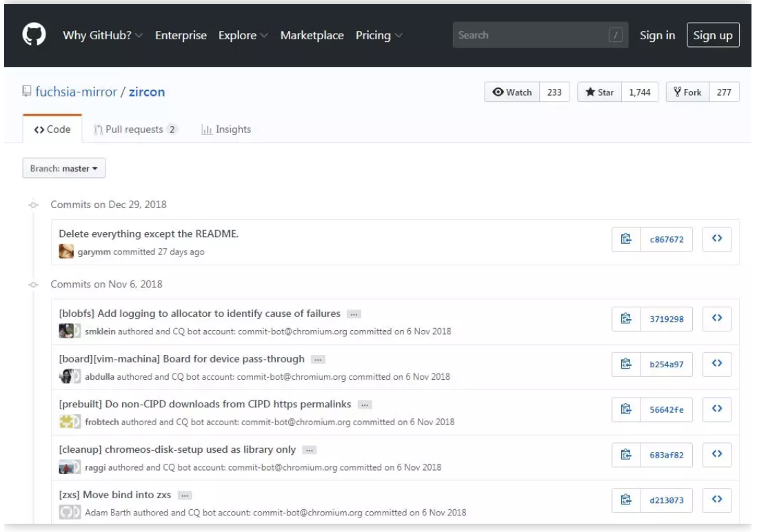Open '[board][vim-machina] Board for device pass-through' commit
757x532 pixels.
click(x=181, y=359)
